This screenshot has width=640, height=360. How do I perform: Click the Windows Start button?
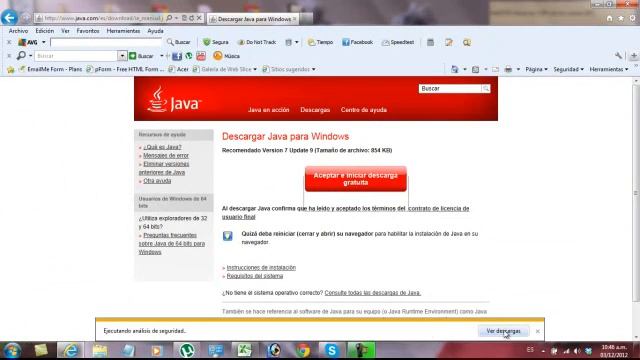point(12,351)
